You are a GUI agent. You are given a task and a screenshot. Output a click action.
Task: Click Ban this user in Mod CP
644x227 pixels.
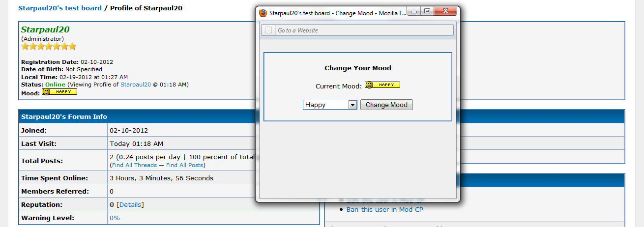coord(384,209)
